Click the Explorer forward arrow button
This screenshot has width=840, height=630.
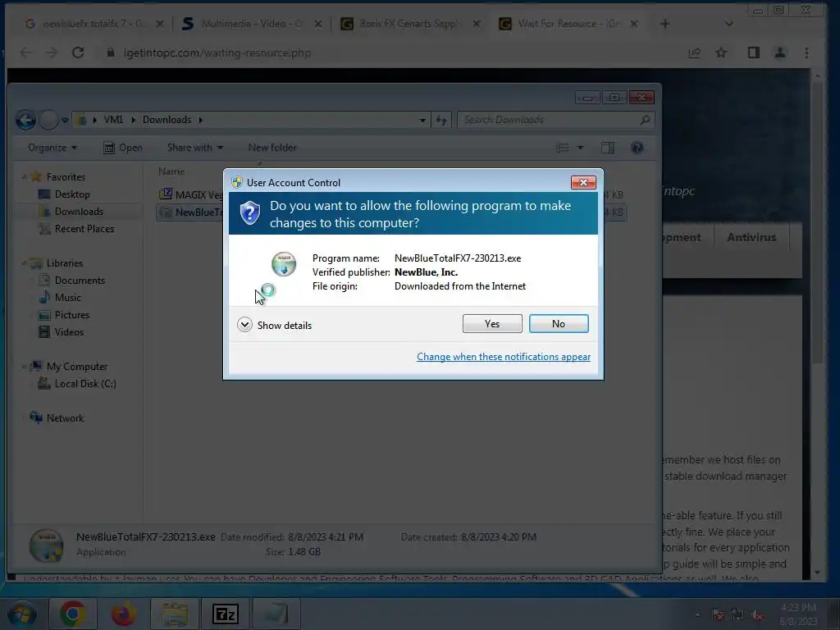click(x=48, y=120)
